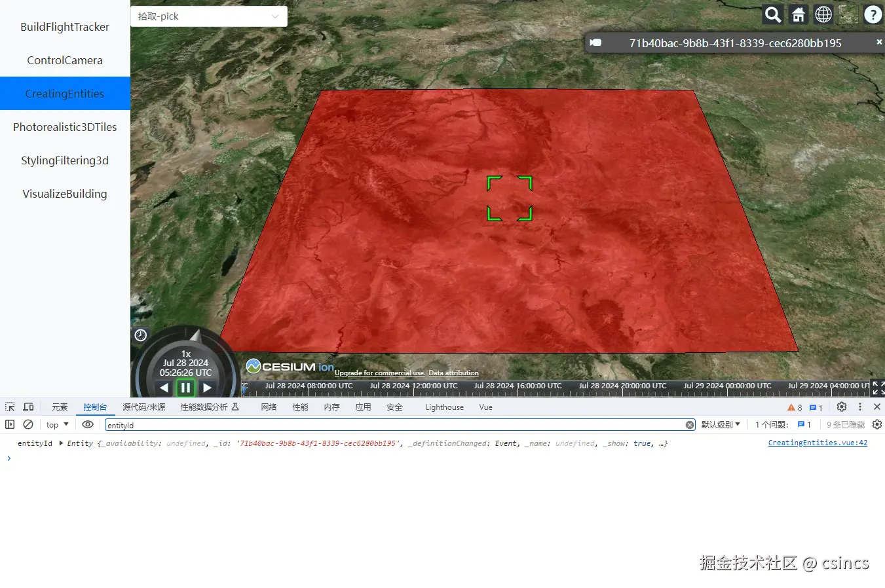Open the scene mode picker globe icon
This screenshot has width=885, height=588.
tap(823, 14)
